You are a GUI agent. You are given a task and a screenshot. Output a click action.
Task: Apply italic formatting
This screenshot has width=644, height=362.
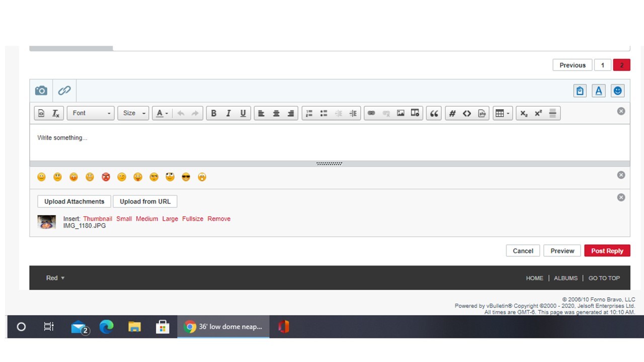(x=228, y=113)
